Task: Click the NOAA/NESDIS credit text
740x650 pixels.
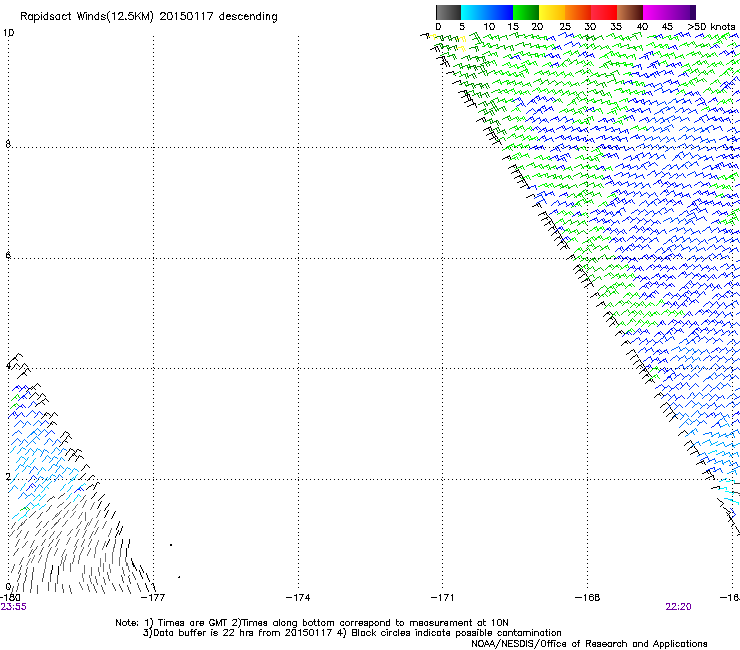Action: pyautogui.click(x=589, y=643)
